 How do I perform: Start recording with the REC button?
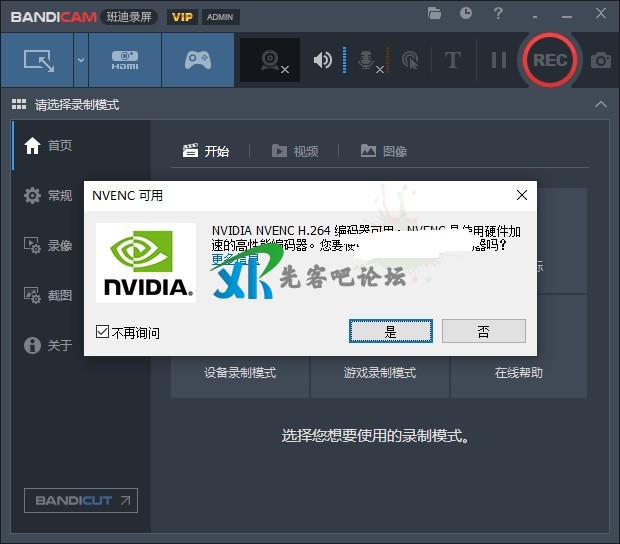pyautogui.click(x=549, y=60)
